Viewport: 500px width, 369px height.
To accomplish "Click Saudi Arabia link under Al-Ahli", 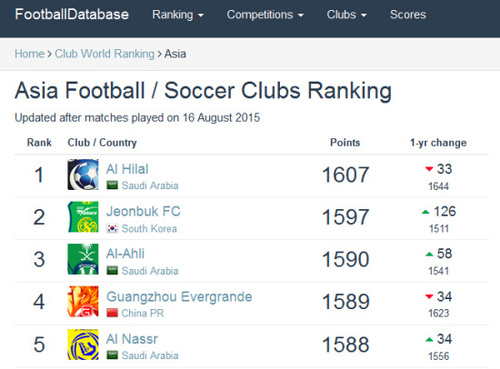I will [x=150, y=271].
